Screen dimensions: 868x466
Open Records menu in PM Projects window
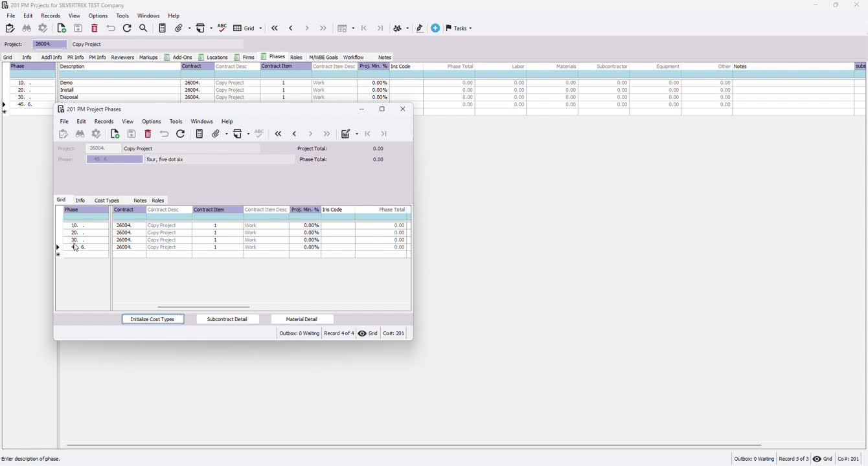51,16
